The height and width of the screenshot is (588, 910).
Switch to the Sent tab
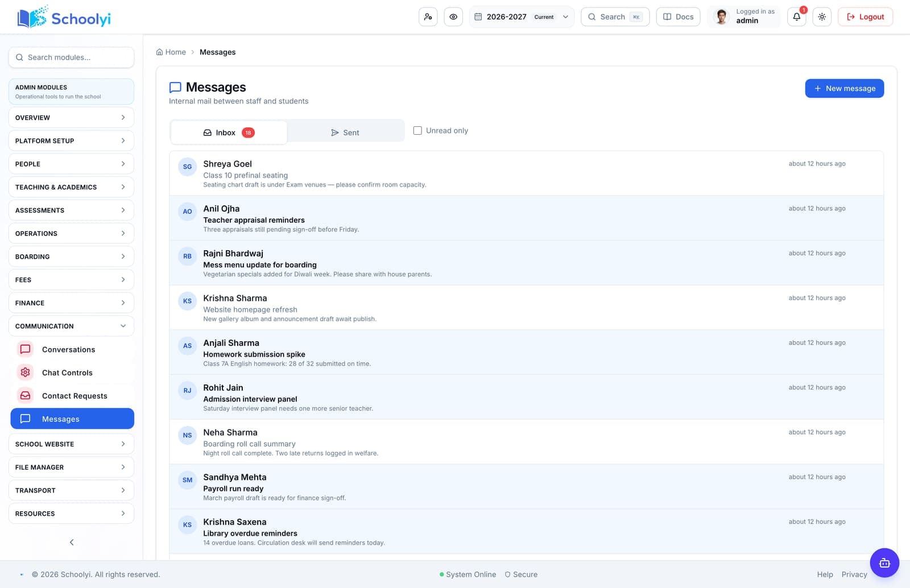point(345,132)
